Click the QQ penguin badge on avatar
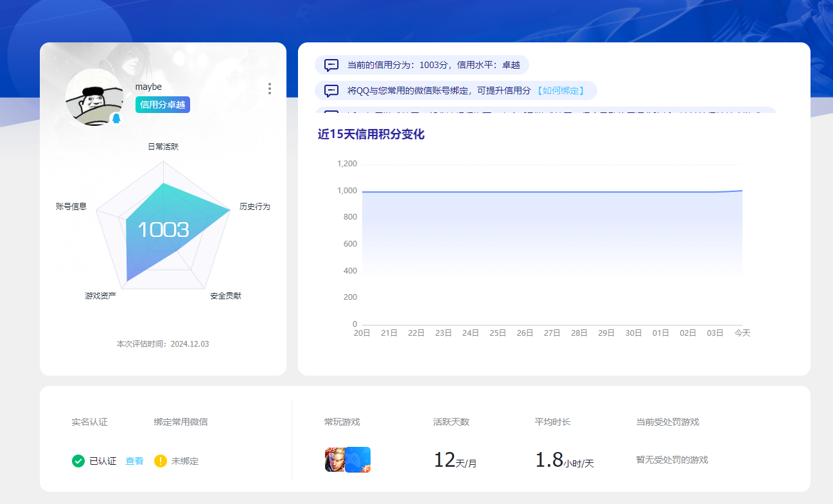The image size is (833, 504). [x=116, y=119]
